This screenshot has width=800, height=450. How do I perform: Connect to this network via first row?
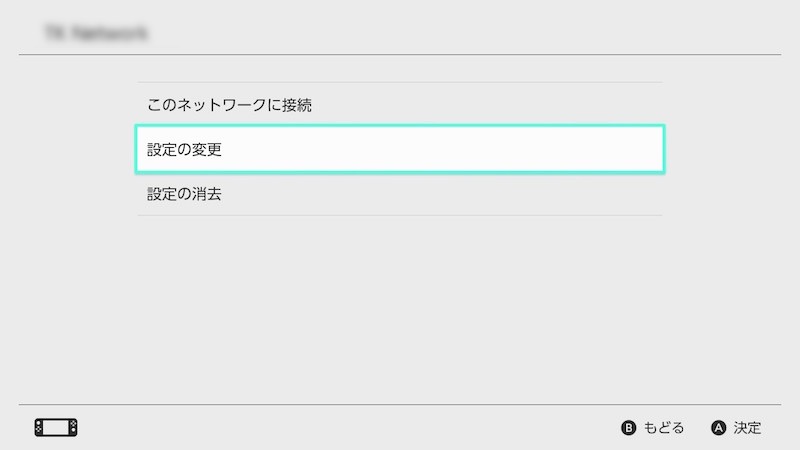[400, 104]
